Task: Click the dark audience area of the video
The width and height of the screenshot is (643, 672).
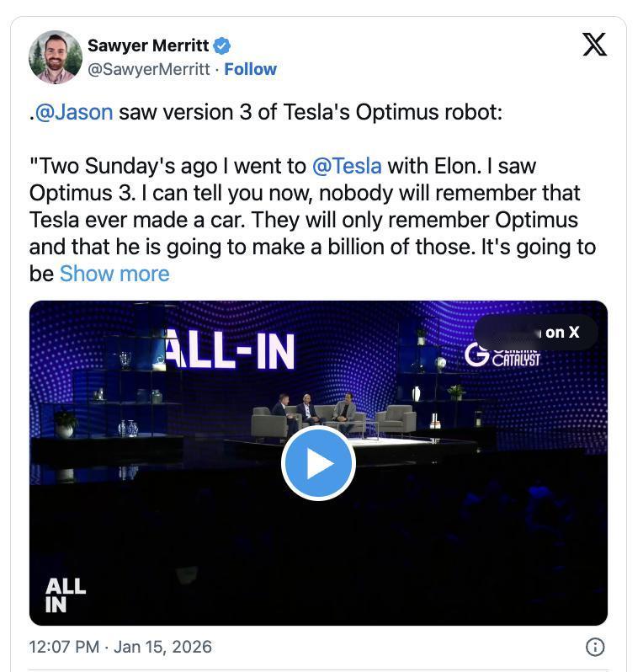Action: 471,547
